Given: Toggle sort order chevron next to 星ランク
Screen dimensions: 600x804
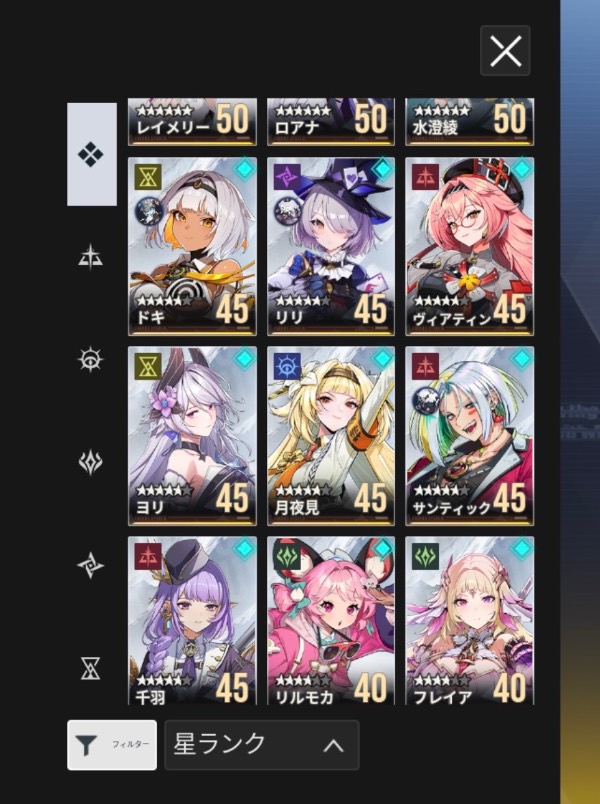Looking at the screenshot, I should 333,746.
